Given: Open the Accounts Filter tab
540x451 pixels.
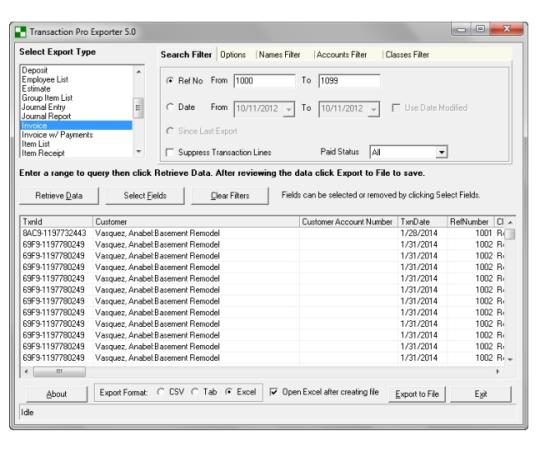Looking at the screenshot, I should [x=342, y=54].
